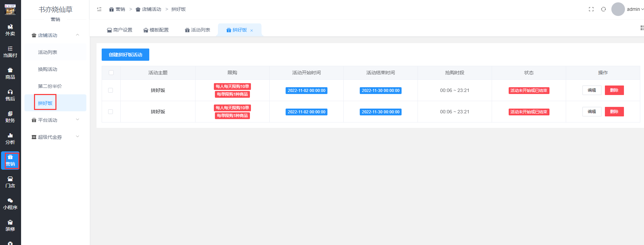This screenshot has height=245, width=644.
Task: Click the 活动结束时间 column header
Action: click(x=380, y=73)
